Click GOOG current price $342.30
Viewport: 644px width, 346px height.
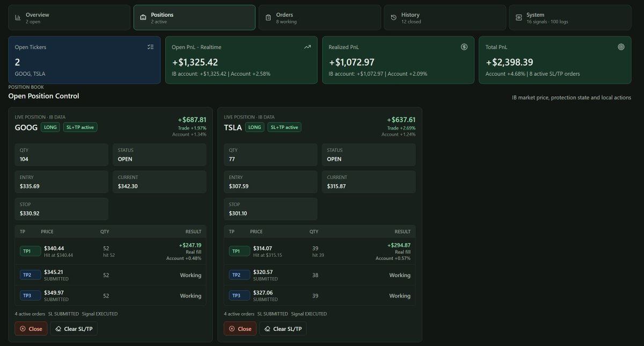[x=128, y=186]
